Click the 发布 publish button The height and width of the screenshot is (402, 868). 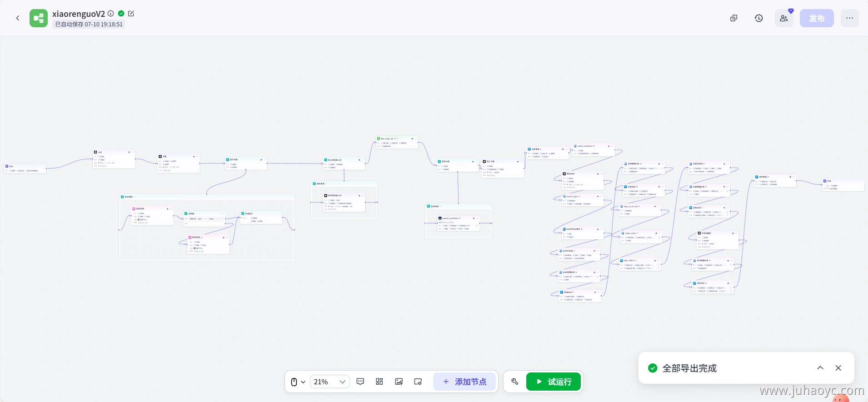coord(816,18)
